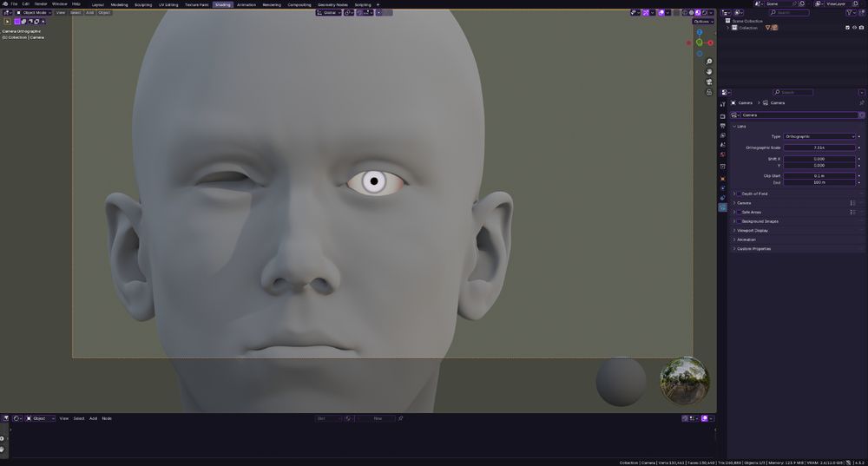Toggle Collection visibility eye icon

[854, 28]
